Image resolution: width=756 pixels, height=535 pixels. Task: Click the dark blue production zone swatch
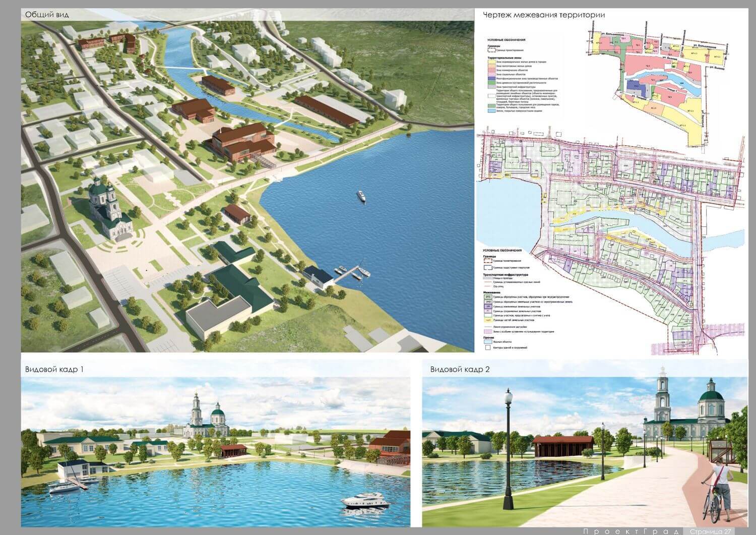(x=492, y=78)
